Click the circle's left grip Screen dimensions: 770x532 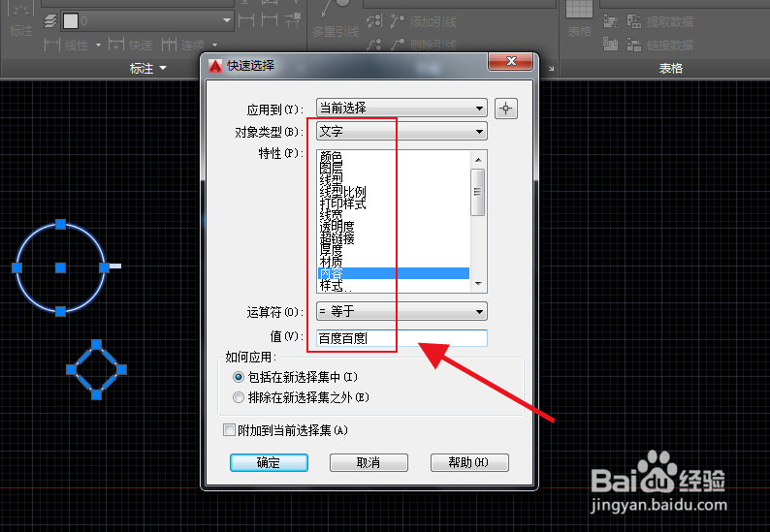click(x=17, y=267)
